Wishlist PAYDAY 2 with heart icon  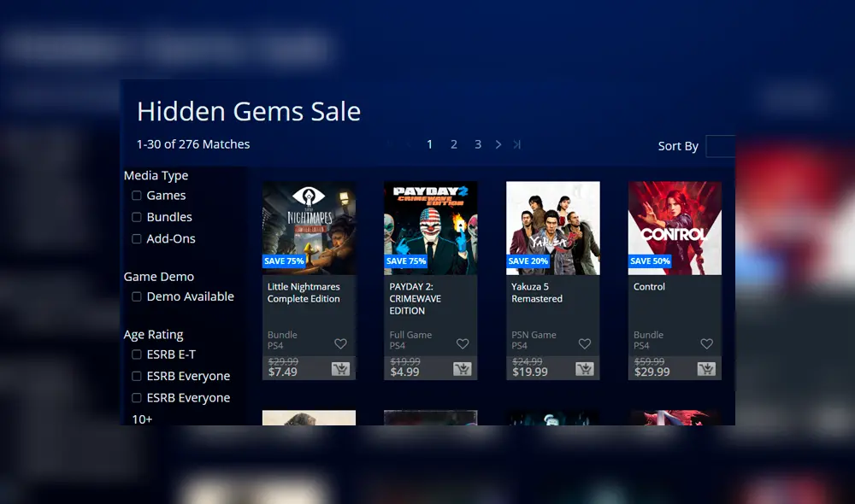point(463,343)
